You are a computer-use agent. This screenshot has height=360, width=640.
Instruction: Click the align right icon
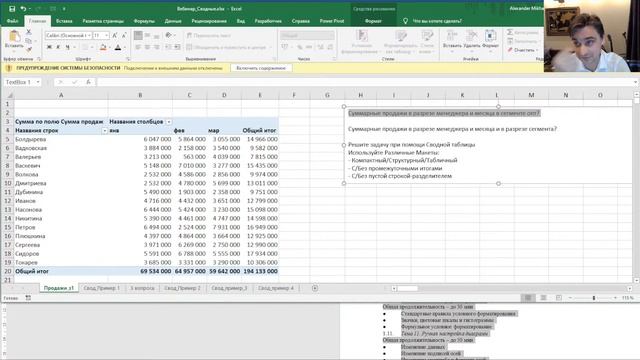point(157,47)
